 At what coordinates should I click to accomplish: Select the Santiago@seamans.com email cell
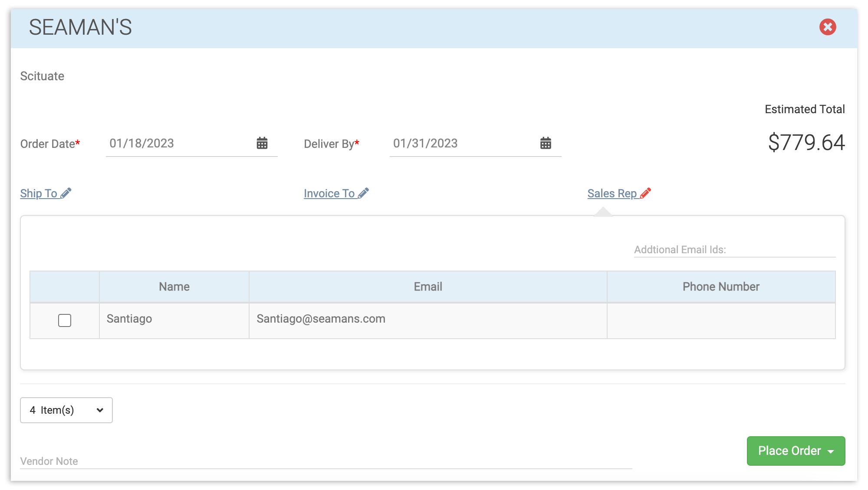(x=321, y=319)
